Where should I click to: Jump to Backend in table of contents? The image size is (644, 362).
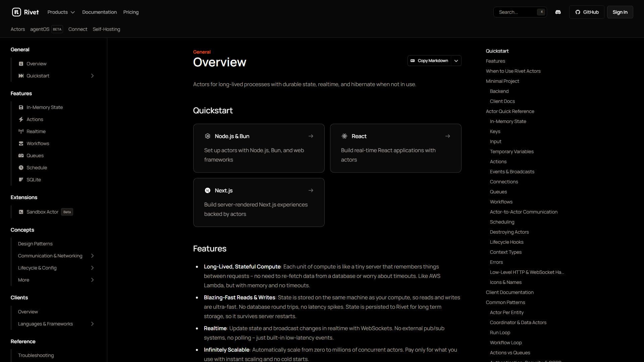click(499, 91)
